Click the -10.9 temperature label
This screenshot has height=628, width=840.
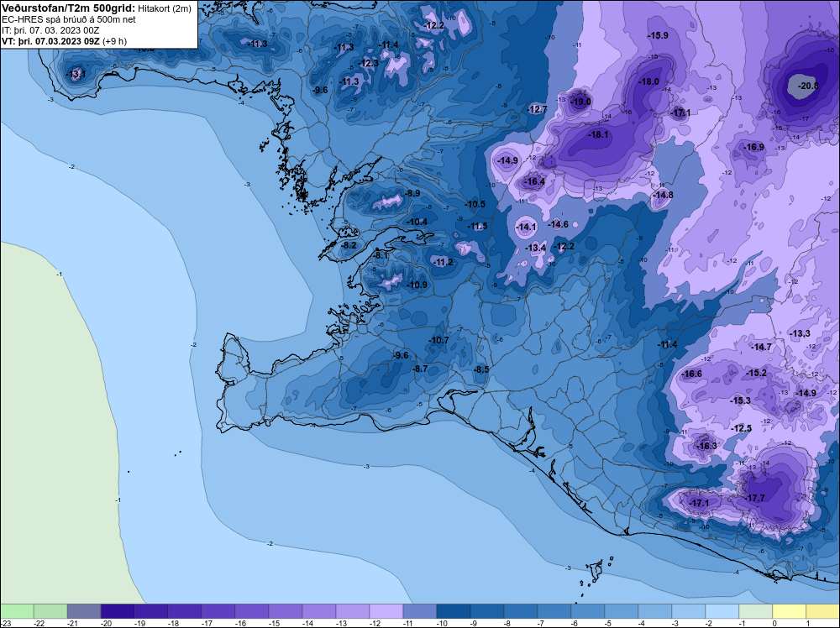(417, 285)
